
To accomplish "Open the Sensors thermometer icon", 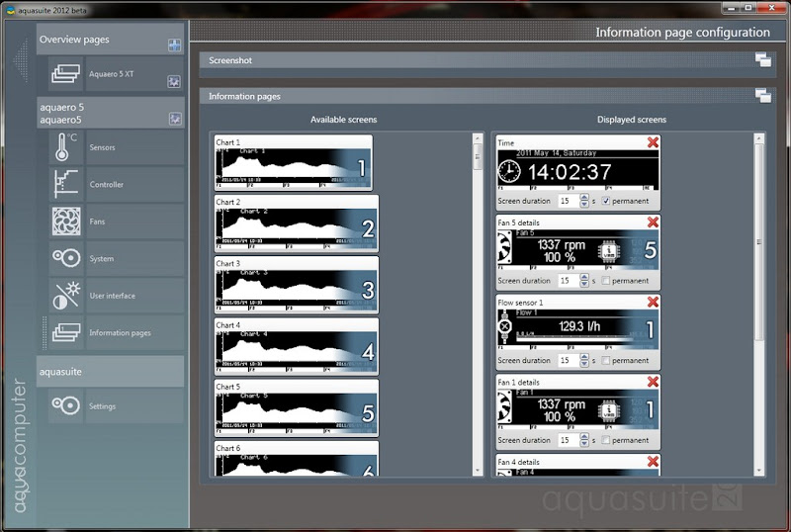I will click(x=66, y=147).
